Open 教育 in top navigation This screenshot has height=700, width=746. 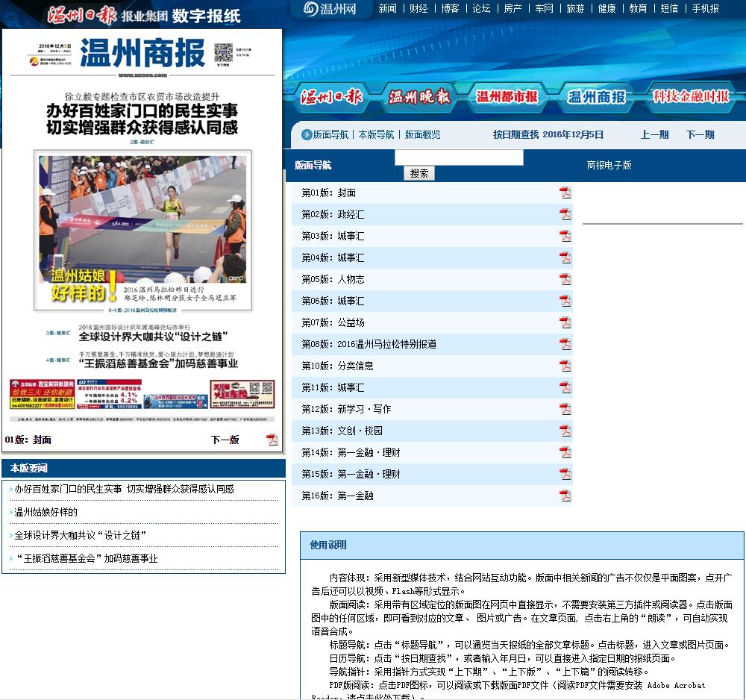click(638, 8)
